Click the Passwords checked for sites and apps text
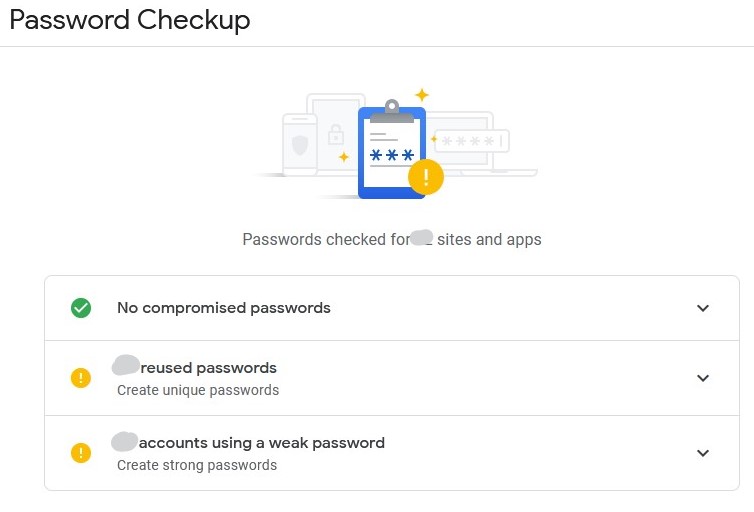754x512 pixels. coord(391,239)
